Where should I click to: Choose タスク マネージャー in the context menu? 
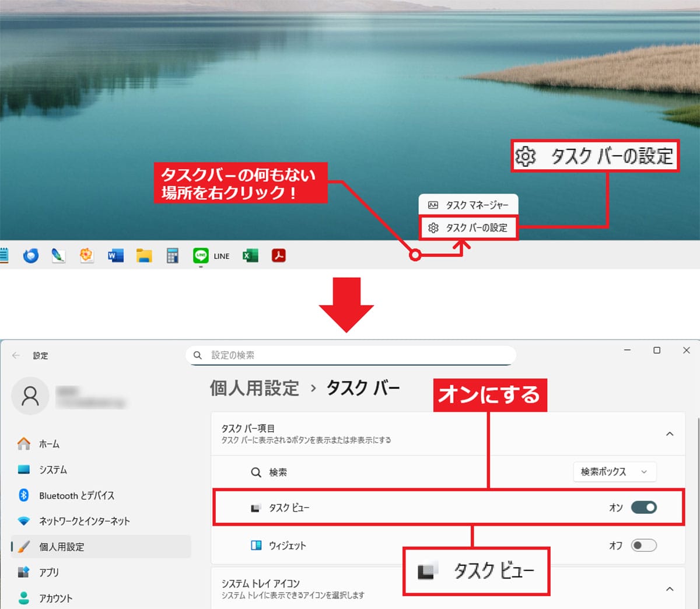(x=468, y=205)
